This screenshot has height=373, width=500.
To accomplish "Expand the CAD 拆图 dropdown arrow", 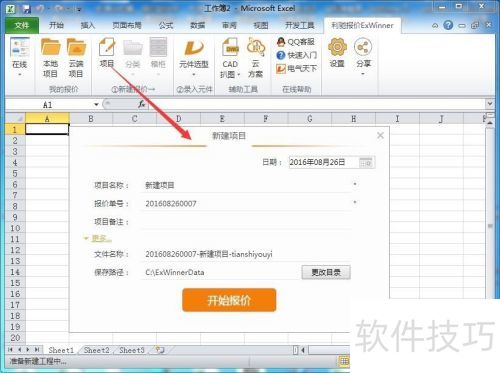I will coord(239,74).
